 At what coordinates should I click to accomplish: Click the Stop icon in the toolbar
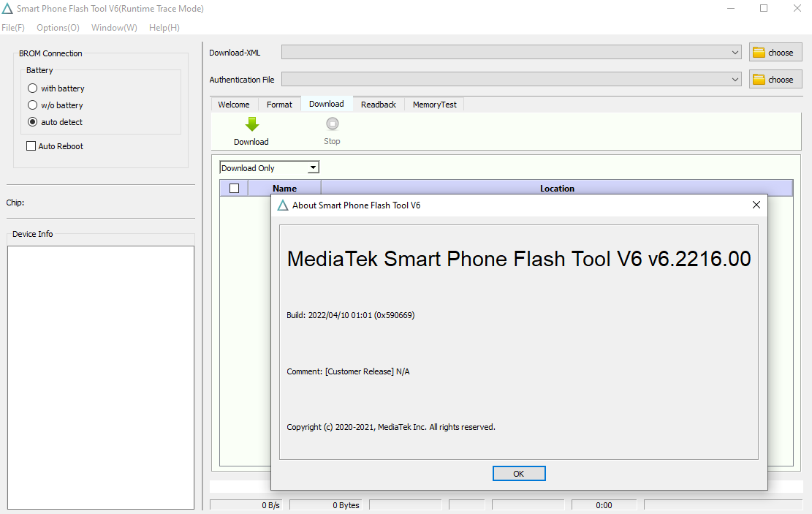pos(333,124)
